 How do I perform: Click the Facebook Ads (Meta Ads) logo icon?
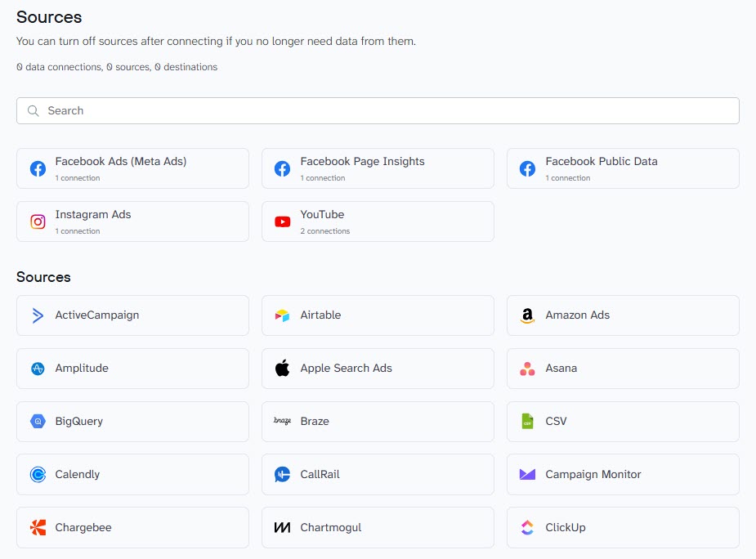[x=38, y=168]
